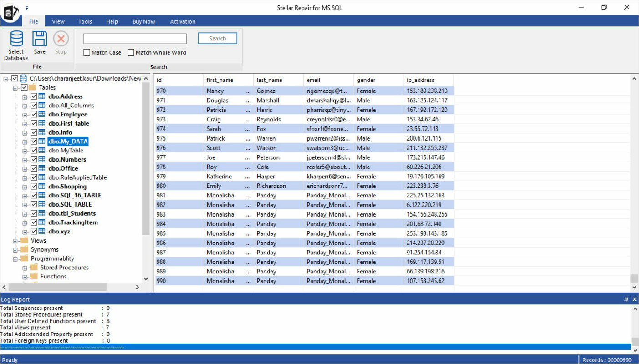Screen dimensions: 639x364
Task: Click the dbo.My_DATA table icon
Action: (42, 142)
